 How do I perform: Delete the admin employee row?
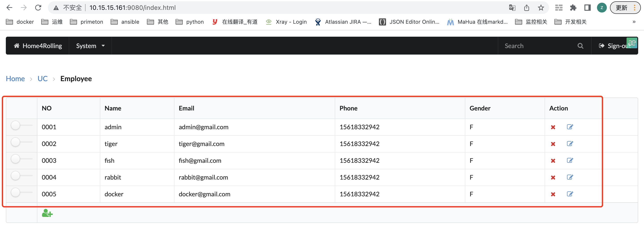(553, 127)
